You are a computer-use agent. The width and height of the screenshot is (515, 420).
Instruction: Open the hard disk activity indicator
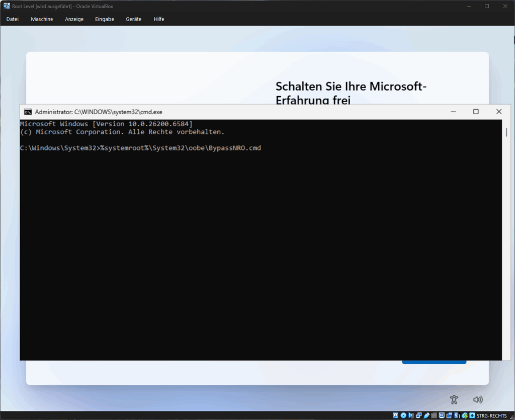[x=395, y=415]
